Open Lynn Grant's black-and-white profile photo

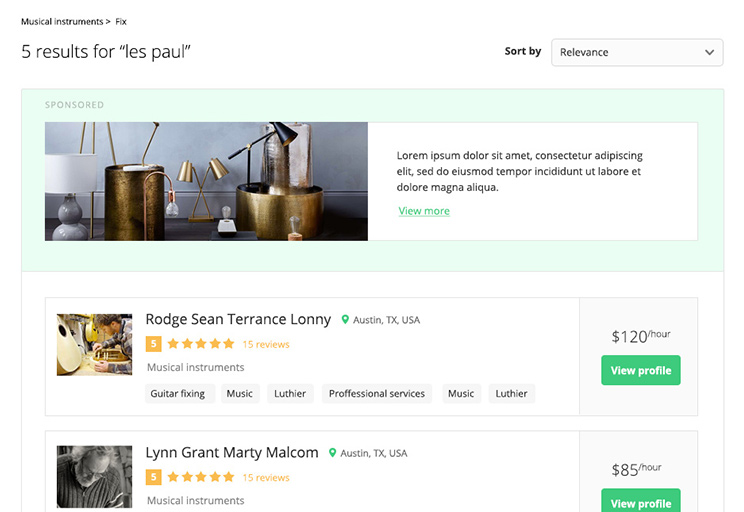pyautogui.click(x=94, y=477)
